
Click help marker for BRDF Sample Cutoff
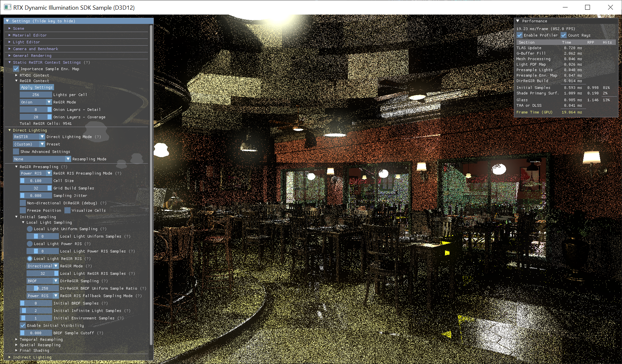(100, 333)
